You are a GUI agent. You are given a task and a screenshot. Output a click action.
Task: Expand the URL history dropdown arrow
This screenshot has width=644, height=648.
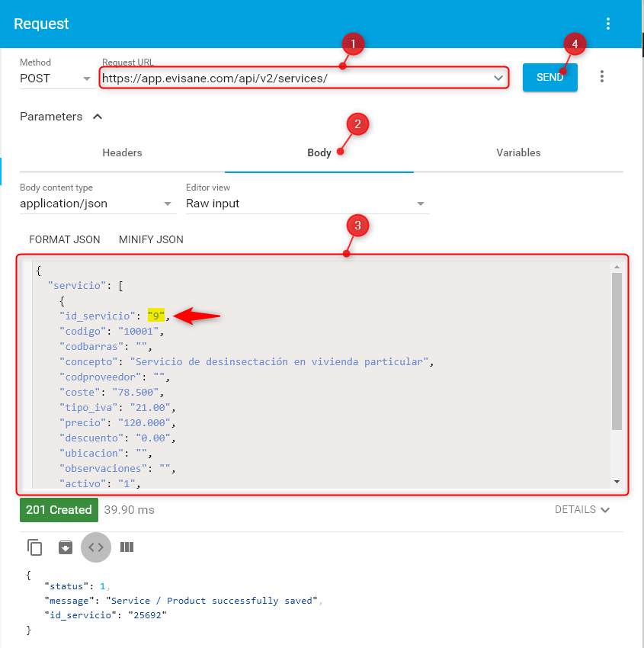(498, 78)
